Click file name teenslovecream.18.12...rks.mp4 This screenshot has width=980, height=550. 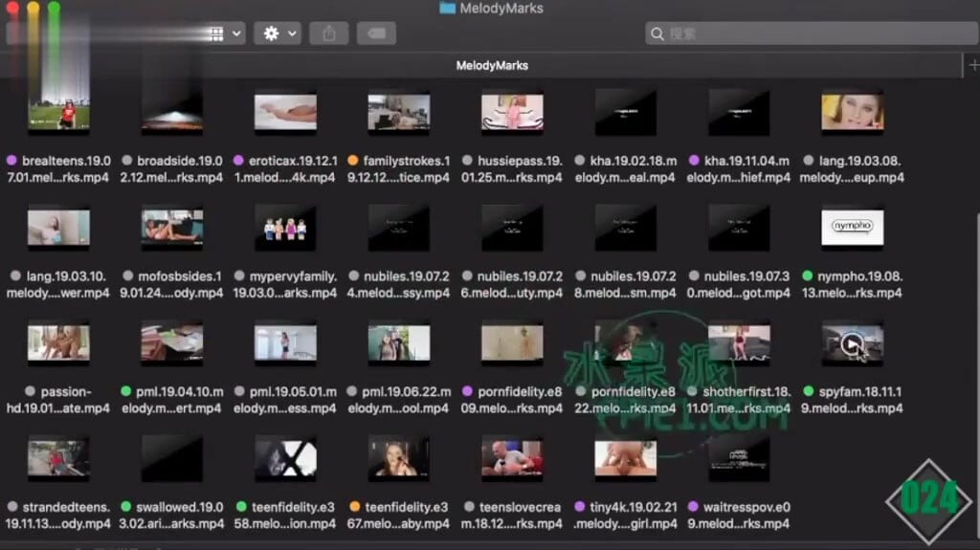tap(512, 516)
